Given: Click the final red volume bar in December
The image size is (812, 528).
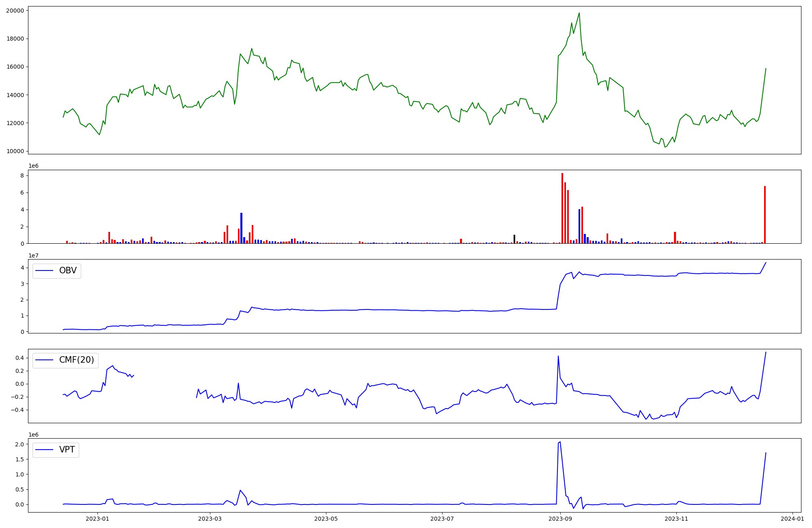Looking at the screenshot, I should coord(765,214).
